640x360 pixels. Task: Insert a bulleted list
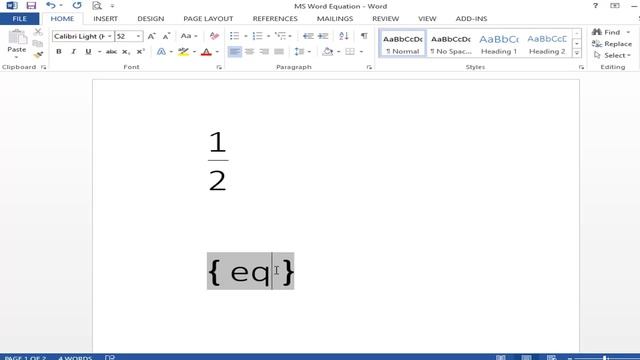pos(234,36)
